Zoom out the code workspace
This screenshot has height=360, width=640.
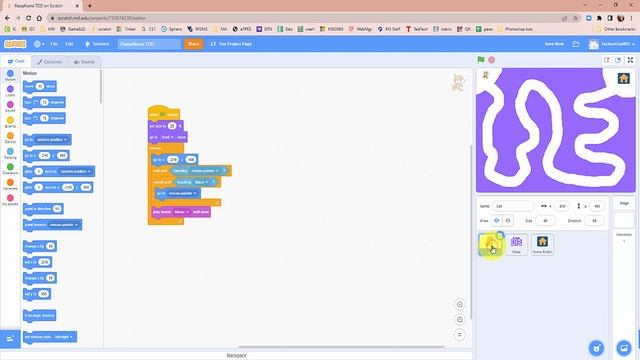click(x=460, y=320)
